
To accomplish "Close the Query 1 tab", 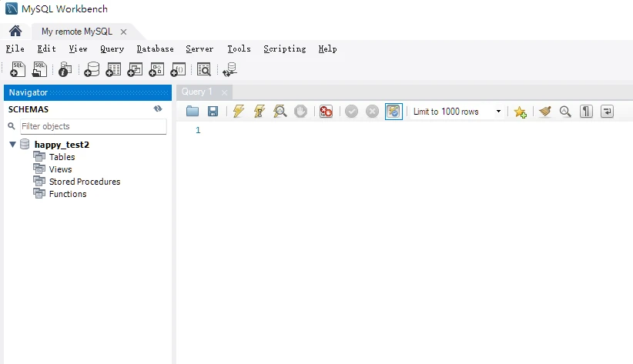I will coord(224,93).
